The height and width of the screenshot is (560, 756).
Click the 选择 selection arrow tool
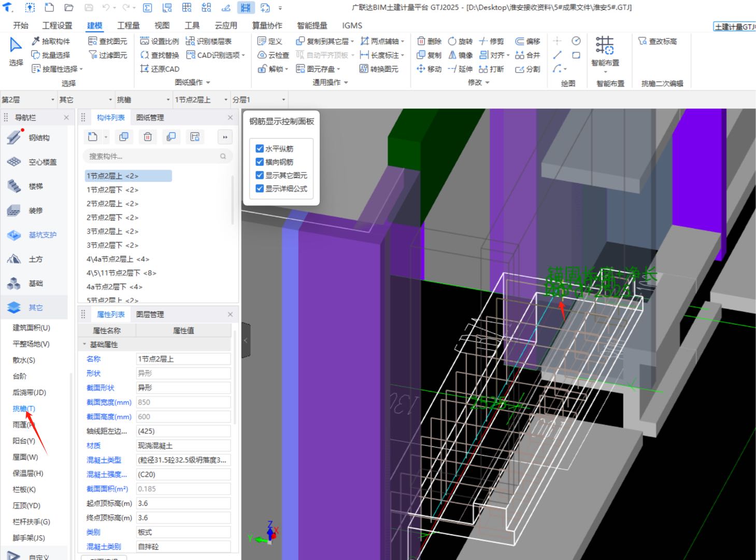click(x=16, y=51)
